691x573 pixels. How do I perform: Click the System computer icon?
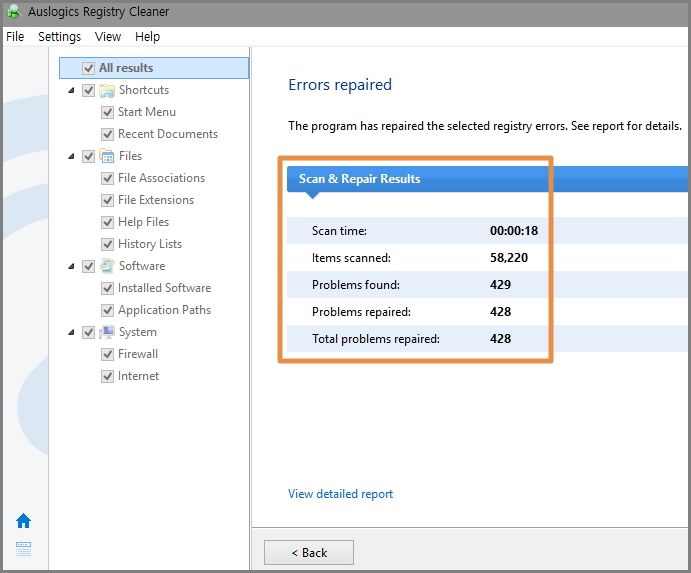click(x=107, y=332)
